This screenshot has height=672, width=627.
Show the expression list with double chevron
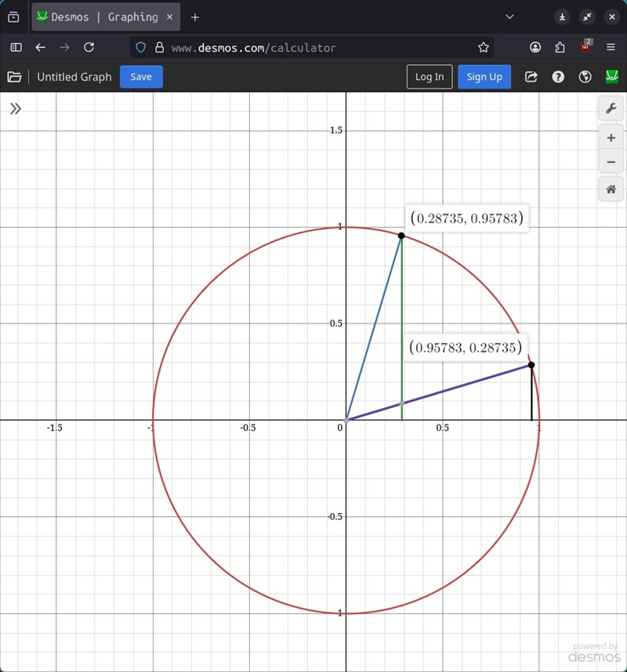15,109
